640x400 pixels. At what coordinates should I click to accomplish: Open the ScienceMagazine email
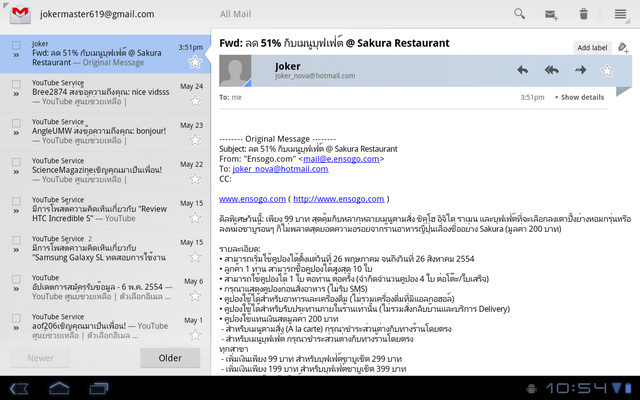(x=105, y=171)
